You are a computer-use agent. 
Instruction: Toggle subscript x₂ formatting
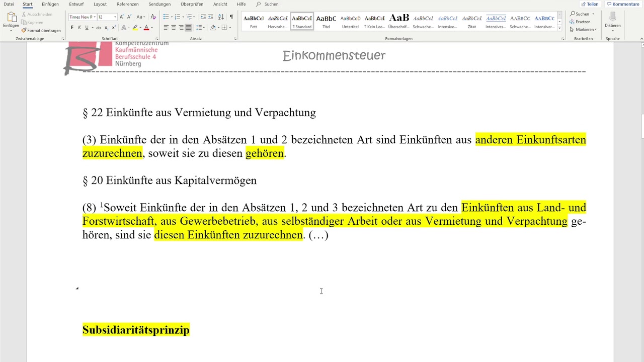coord(106,28)
